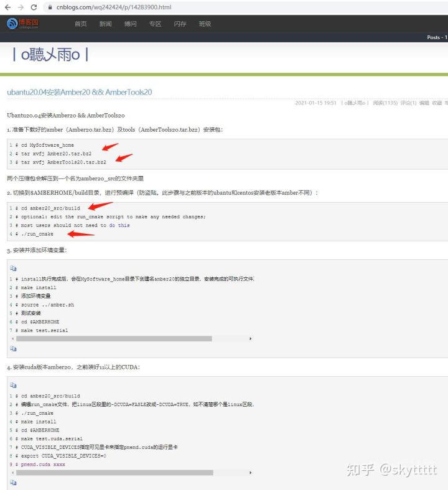Click right scroll arrow of the install code block
Screen dimensions: 448x490
(x=250, y=339)
